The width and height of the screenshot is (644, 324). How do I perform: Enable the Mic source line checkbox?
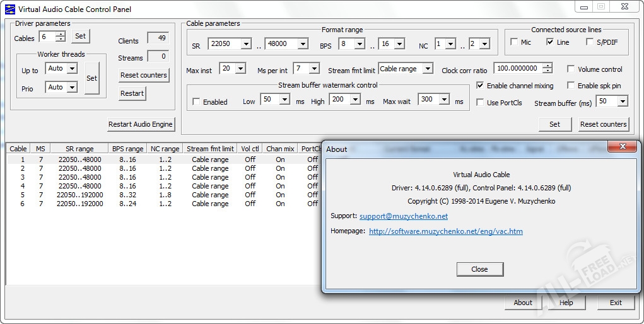click(514, 42)
